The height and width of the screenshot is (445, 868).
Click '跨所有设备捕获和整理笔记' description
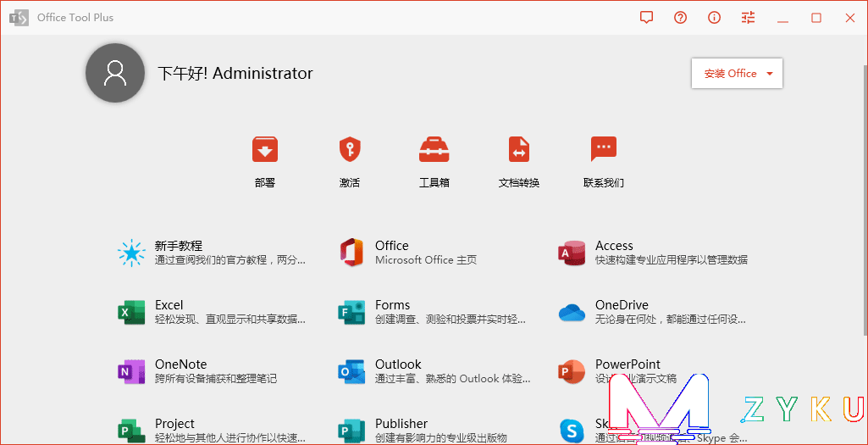tap(216, 379)
